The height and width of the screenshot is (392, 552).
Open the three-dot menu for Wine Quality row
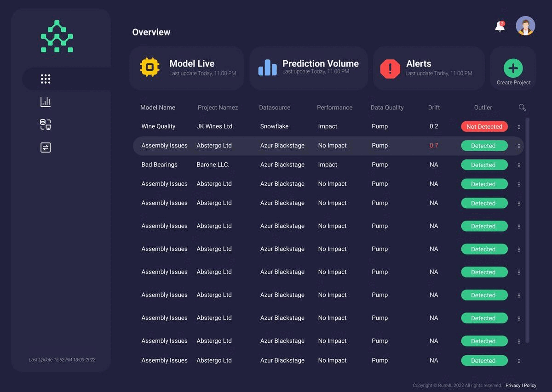(x=519, y=127)
